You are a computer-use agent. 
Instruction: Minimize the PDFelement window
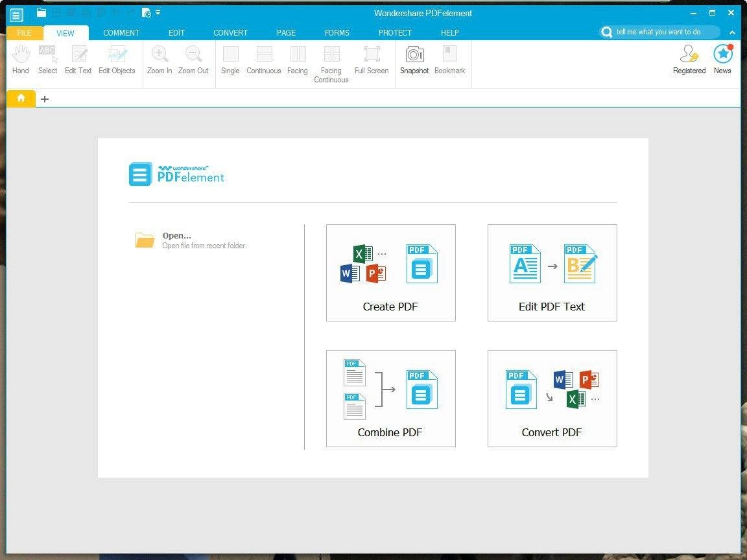coord(693,14)
